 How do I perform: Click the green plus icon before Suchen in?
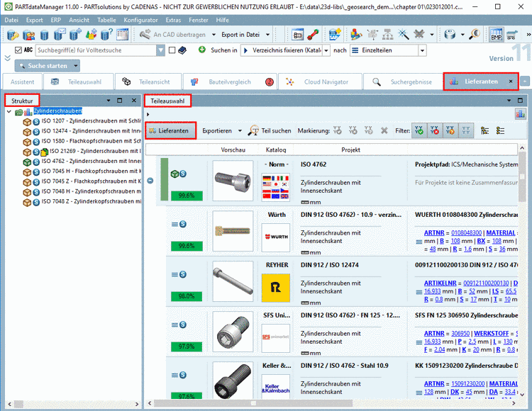pyautogui.click(x=202, y=50)
